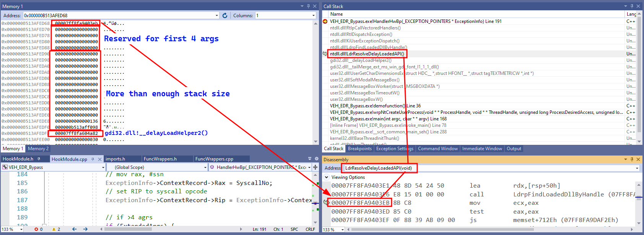Viewport: 644px width, 235px height.
Task: Open the Columns dropdown in Memory window
Action: (x=314, y=16)
